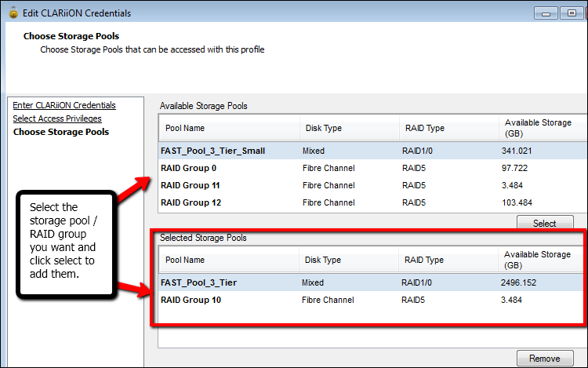The image size is (588, 368).
Task: Go to Select Access Privileges step
Action: 57,118
